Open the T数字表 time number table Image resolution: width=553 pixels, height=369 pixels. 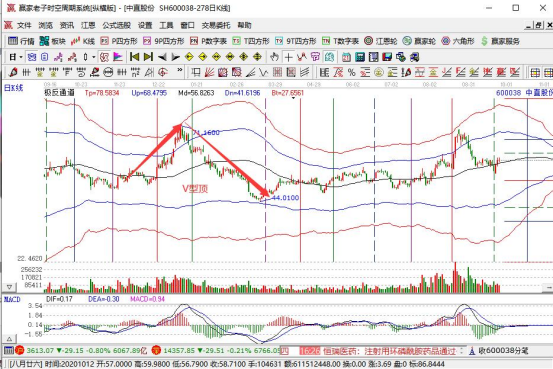coord(340,41)
